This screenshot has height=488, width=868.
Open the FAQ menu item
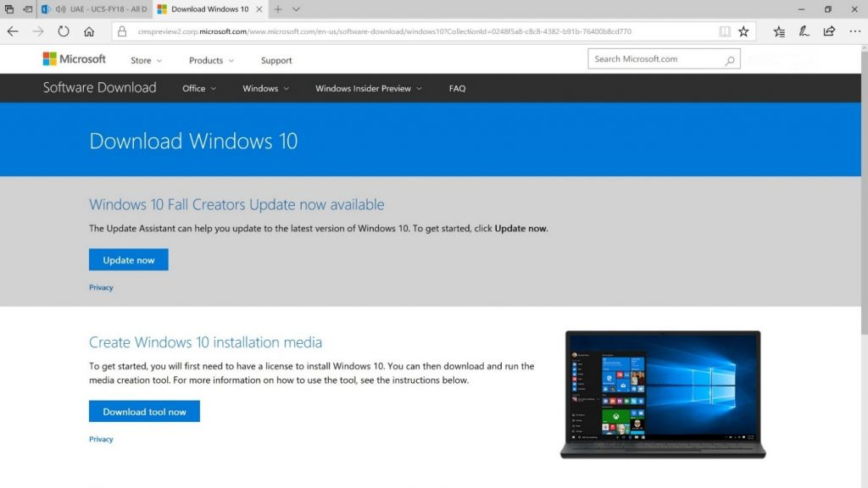[x=457, y=88]
